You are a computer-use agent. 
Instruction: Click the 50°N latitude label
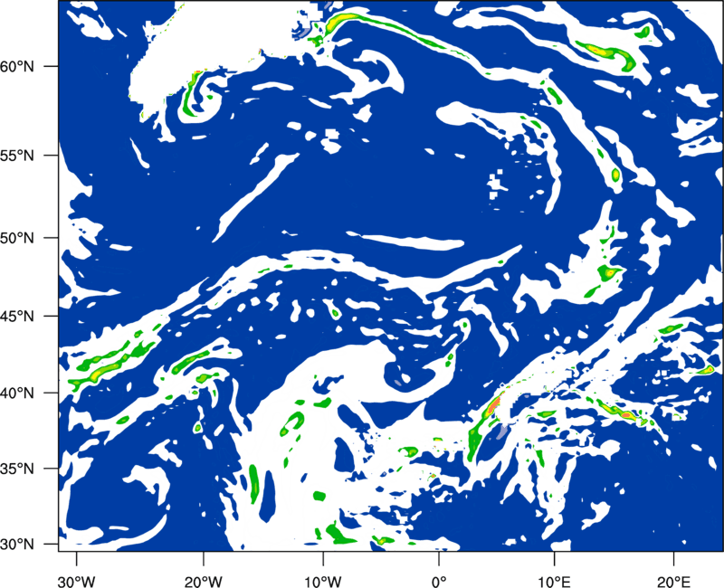click(17, 238)
